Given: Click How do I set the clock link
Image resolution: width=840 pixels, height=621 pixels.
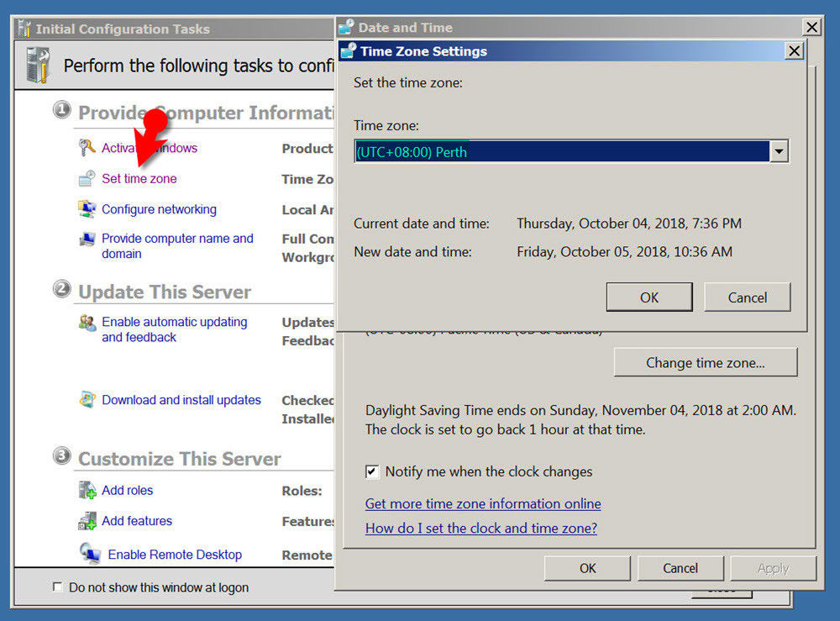Looking at the screenshot, I should pyautogui.click(x=481, y=527).
